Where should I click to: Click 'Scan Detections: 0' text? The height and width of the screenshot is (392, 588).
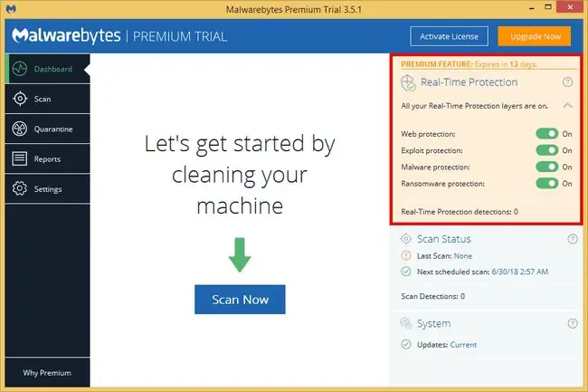pos(432,296)
